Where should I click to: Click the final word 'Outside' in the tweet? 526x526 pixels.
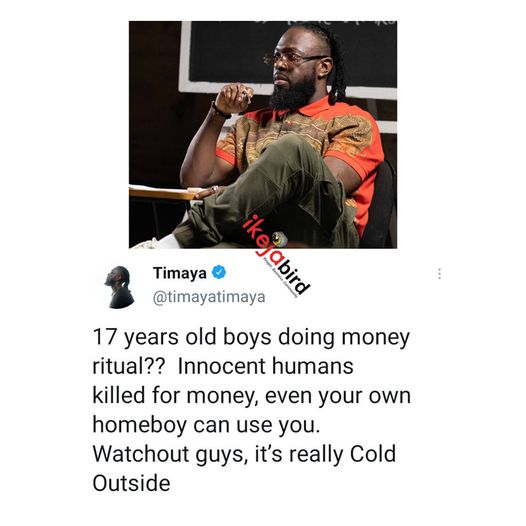point(132,483)
